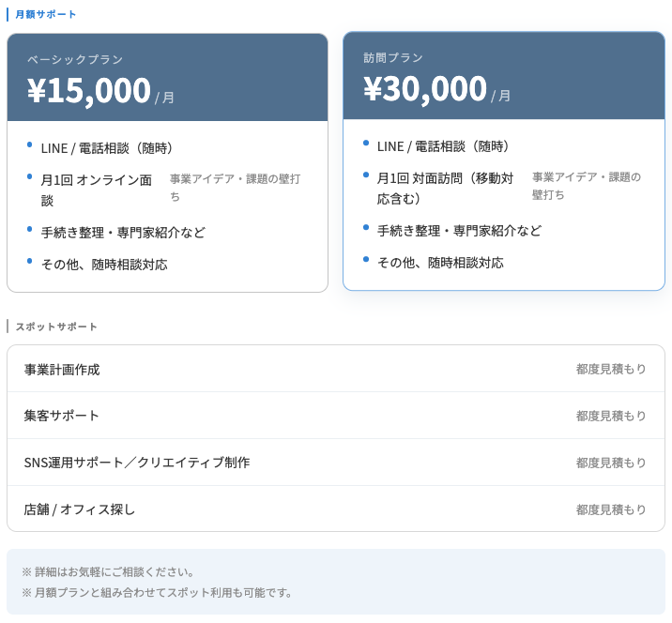Click the スポットサポート section heading
672x623 pixels.
coord(56,327)
